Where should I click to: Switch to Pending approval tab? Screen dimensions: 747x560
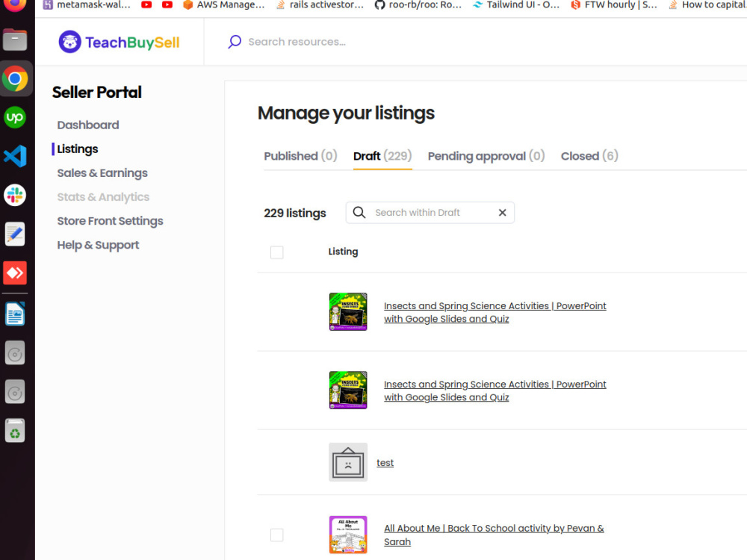pyautogui.click(x=486, y=156)
